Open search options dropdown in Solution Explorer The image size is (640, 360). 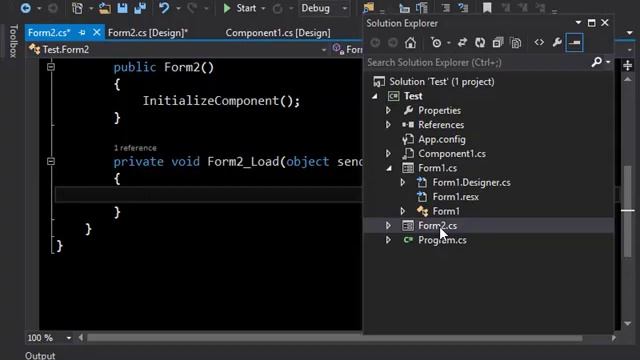[608, 62]
